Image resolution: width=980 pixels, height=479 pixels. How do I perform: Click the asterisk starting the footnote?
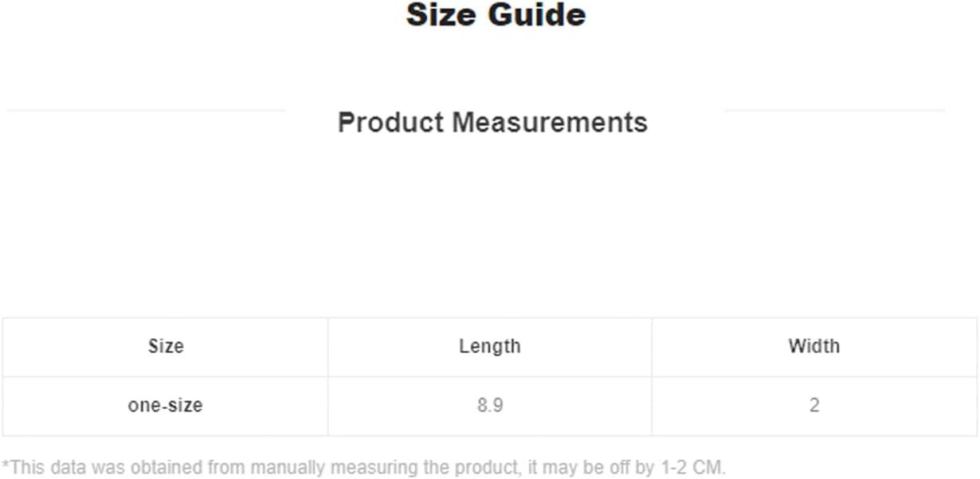pos(6,465)
